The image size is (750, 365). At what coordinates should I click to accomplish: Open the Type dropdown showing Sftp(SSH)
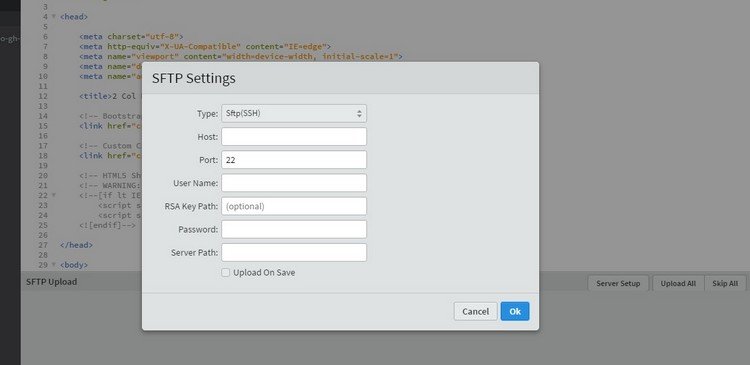[294, 113]
